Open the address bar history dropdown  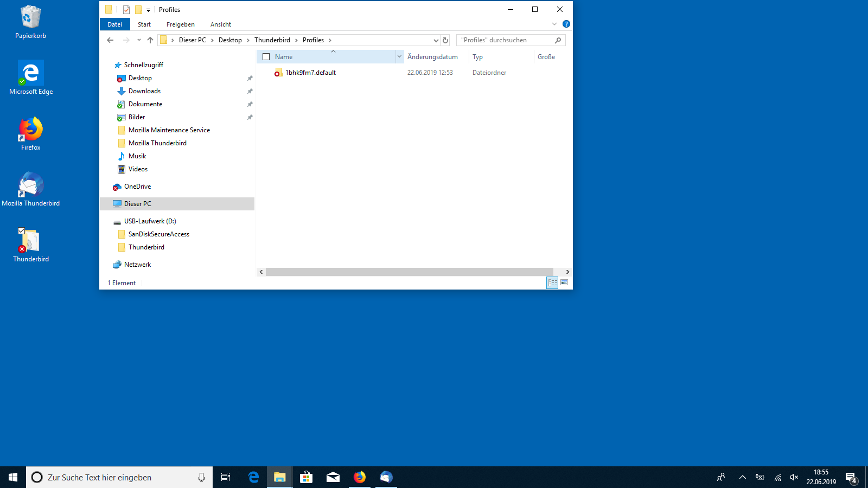436,40
